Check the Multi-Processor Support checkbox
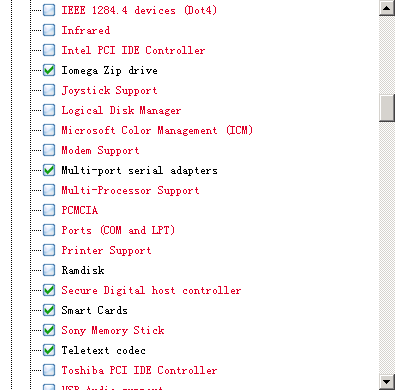The height and width of the screenshot is (390, 395). [49, 190]
